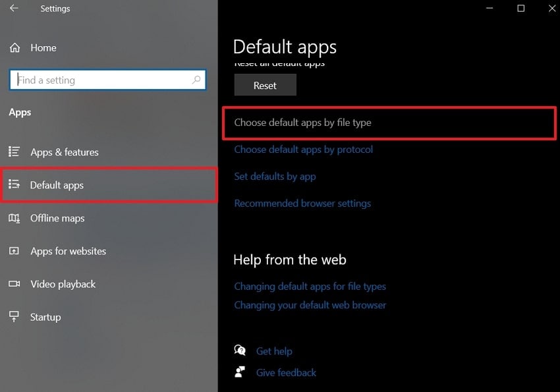Click the Give feedback person icon
This screenshot has height=392, width=560.
(240, 372)
